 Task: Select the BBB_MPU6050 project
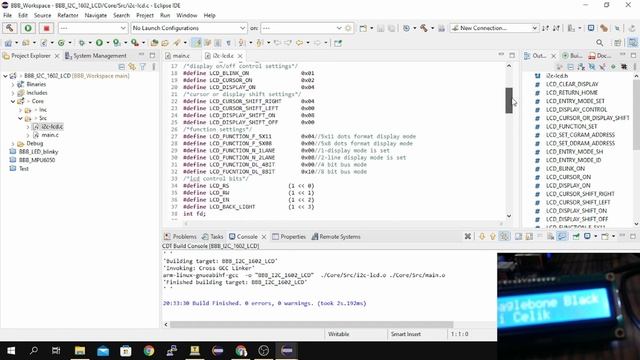pos(37,160)
